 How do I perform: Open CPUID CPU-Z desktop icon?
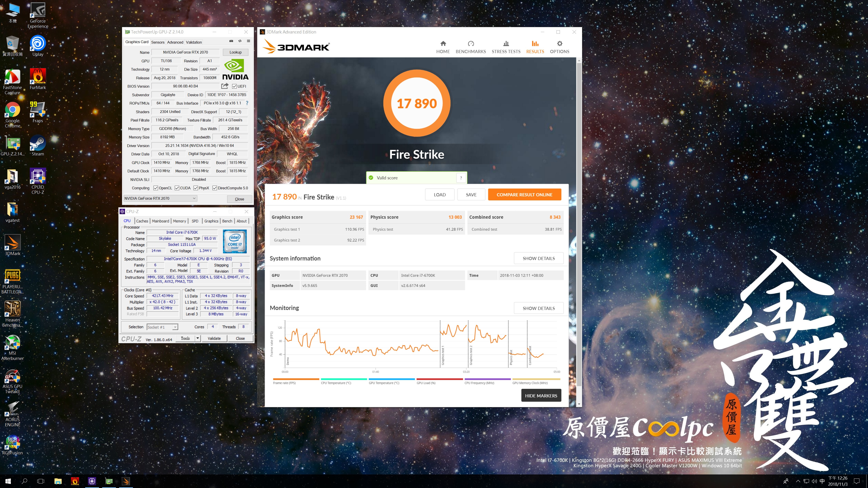[x=38, y=181]
